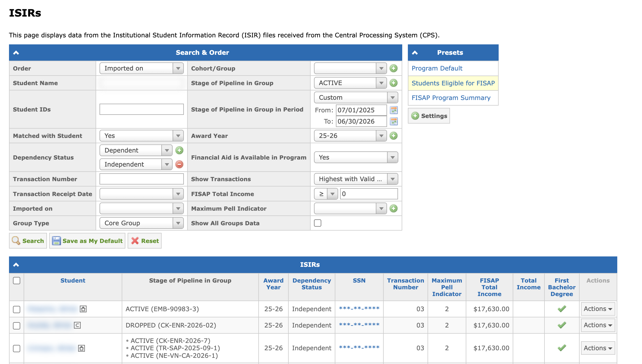Choose FISAP Program Summary preset

coord(451,98)
